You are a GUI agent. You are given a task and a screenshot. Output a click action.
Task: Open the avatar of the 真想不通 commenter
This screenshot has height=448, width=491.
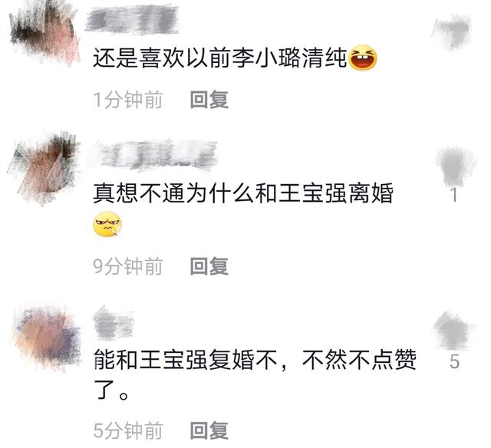click(44, 167)
